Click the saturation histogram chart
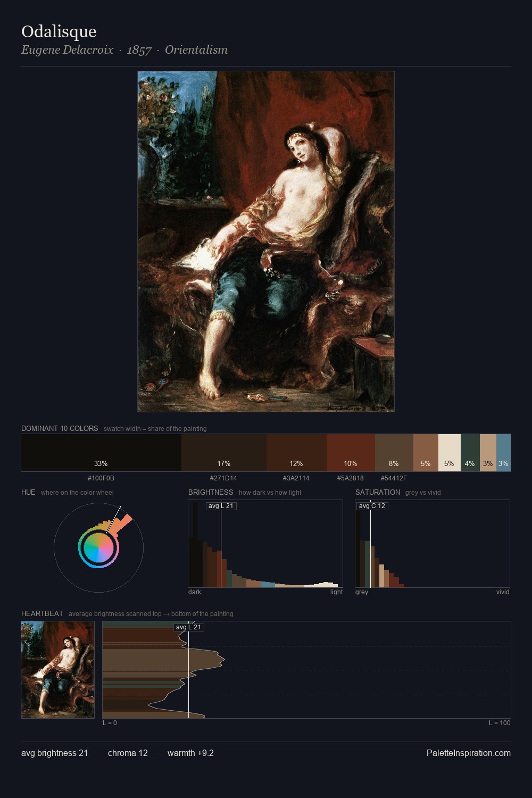The width and height of the screenshot is (532, 798). [x=433, y=544]
